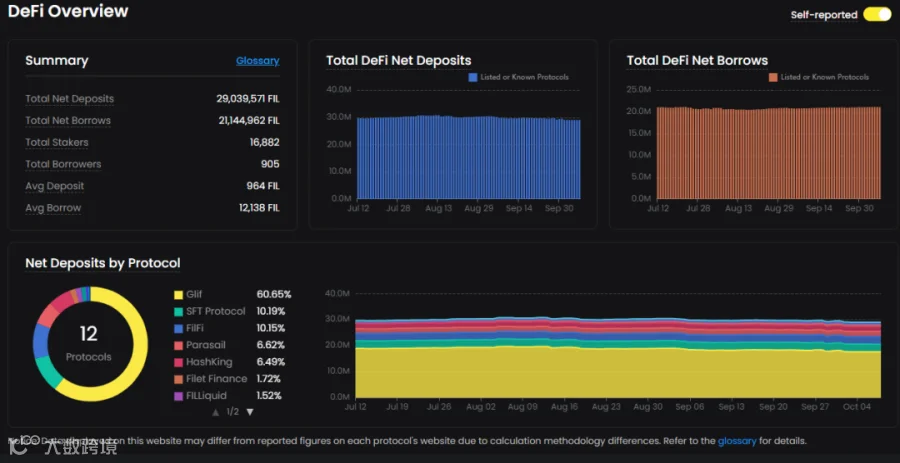Open the Glossary link in Summary
The image size is (900, 463).
[258, 61]
